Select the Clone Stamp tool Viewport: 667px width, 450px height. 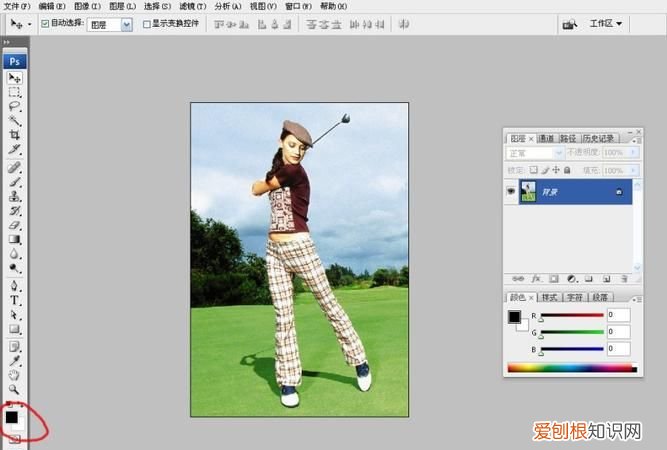point(15,197)
